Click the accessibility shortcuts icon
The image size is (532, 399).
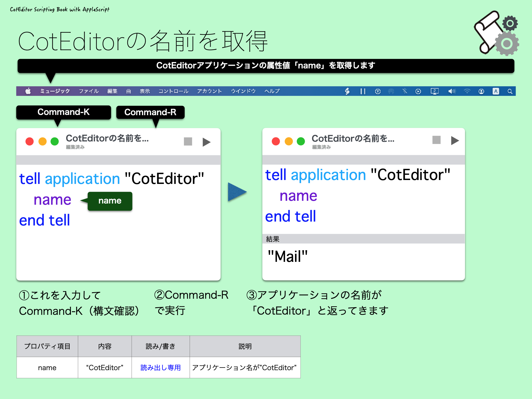click(378, 91)
